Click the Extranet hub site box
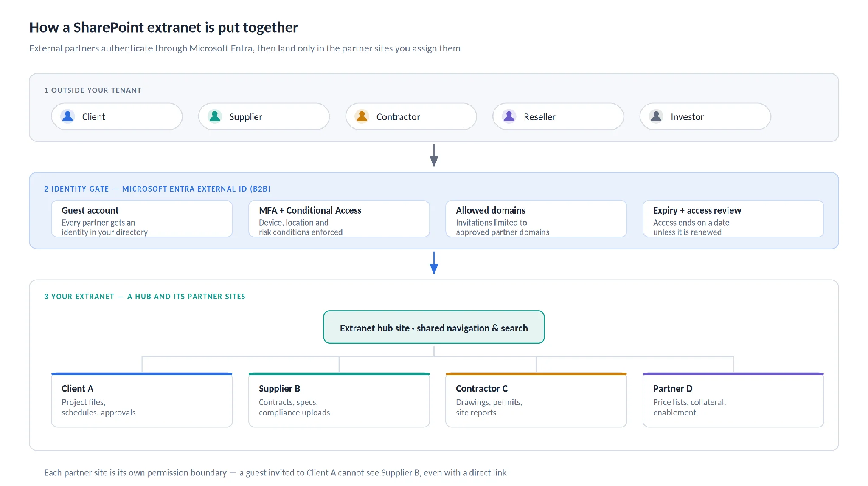The height and width of the screenshot is (486, 868). (x=434, y=327)
